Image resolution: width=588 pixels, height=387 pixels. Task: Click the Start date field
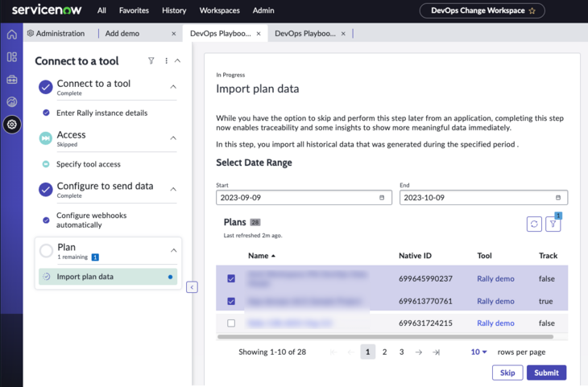click(x=304, y=197)
